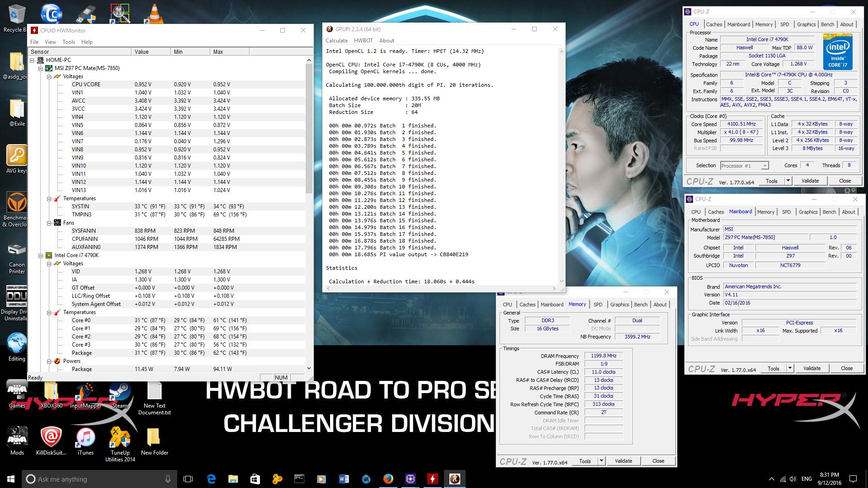The width and height of the screenshot is (868, 488).
Task: Click HWMonitor scrollbar down arrow
Action: [309, 368]
